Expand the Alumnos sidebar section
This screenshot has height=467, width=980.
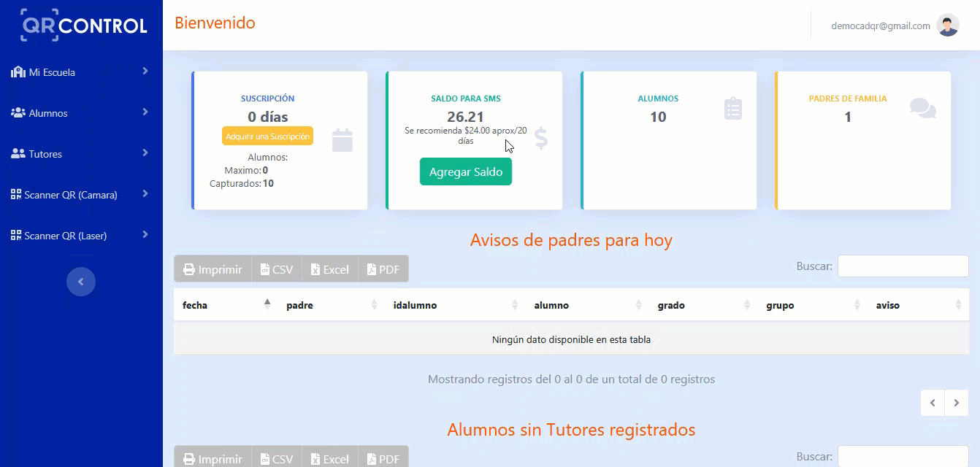click(80, 113)
